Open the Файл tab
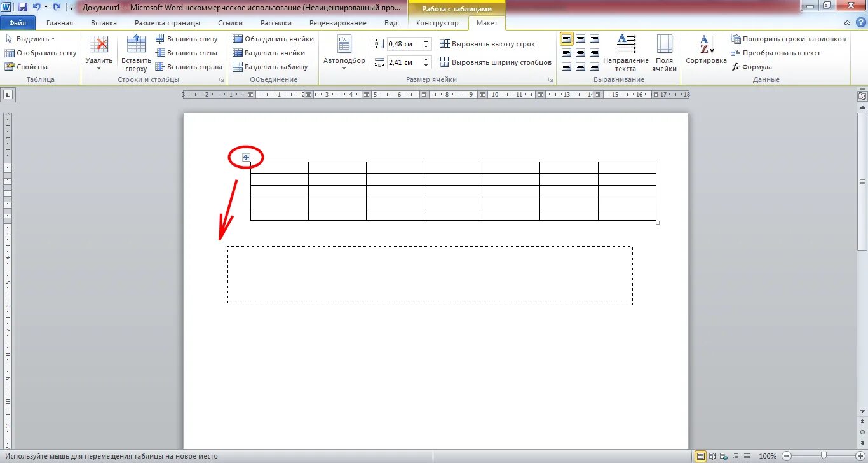The image size is (868, 463). pos(18,23)
